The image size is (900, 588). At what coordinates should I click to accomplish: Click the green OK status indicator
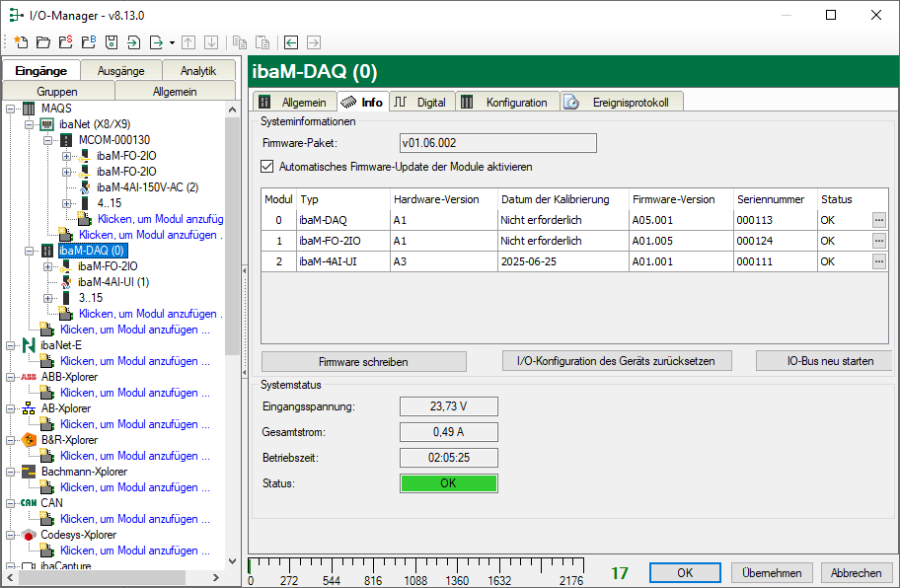pos(448,483)
